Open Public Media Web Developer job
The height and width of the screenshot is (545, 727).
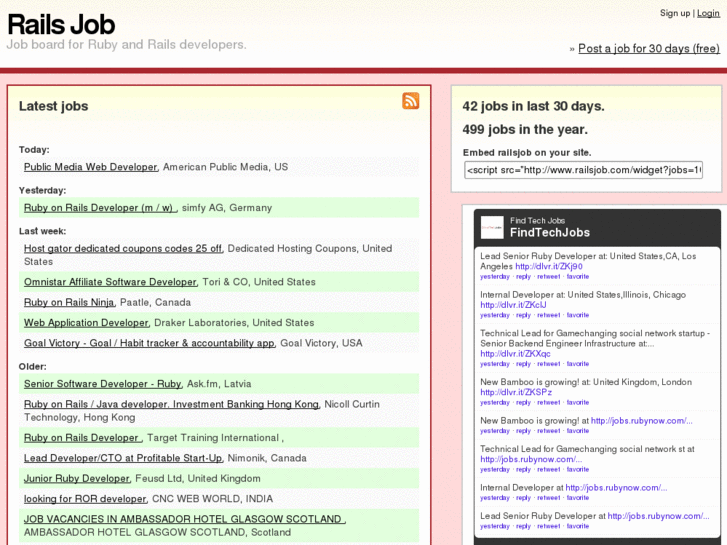coord(90,167)
